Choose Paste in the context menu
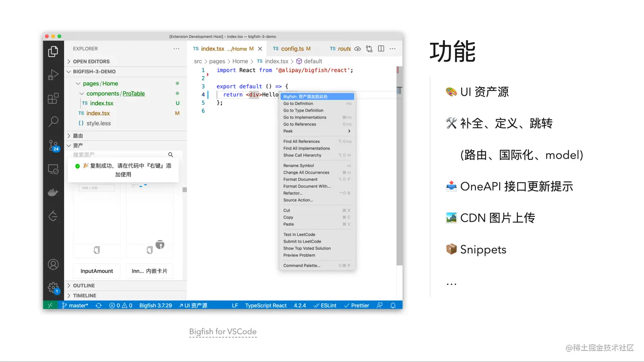The width and height of the screenshot is (644, 362). [x=317, y=224]
